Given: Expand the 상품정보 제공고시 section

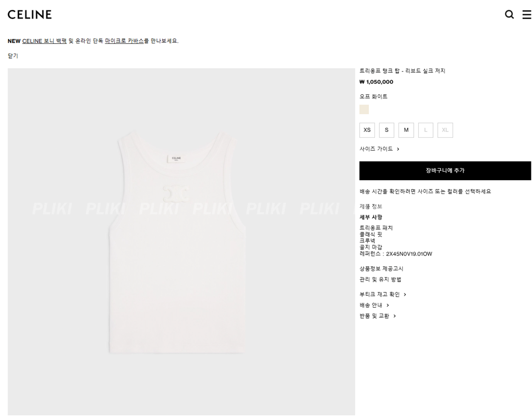Looking at the screenshot, I should tap(381, 269).
